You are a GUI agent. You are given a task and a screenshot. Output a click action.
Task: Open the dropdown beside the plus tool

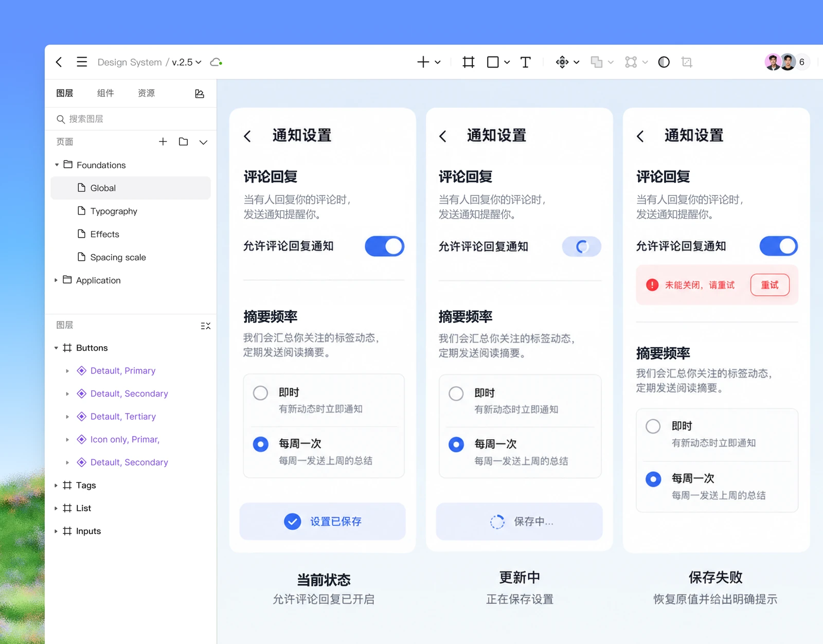(438, 62)
